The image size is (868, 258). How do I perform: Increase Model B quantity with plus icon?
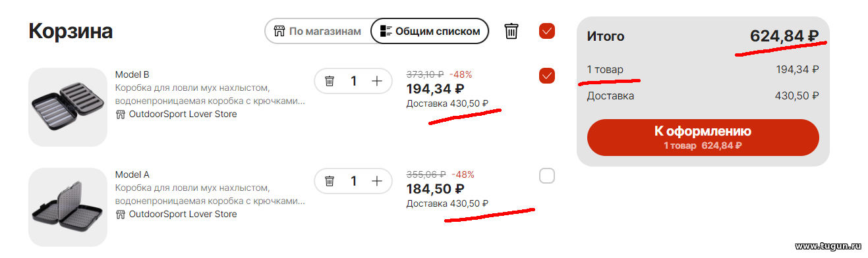377,81
